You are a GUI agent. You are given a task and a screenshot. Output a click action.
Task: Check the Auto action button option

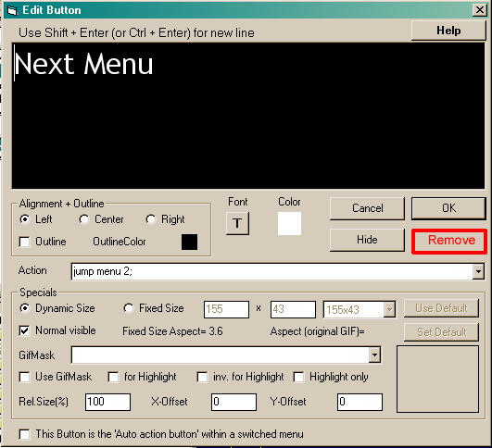click(x=24, y=434)
